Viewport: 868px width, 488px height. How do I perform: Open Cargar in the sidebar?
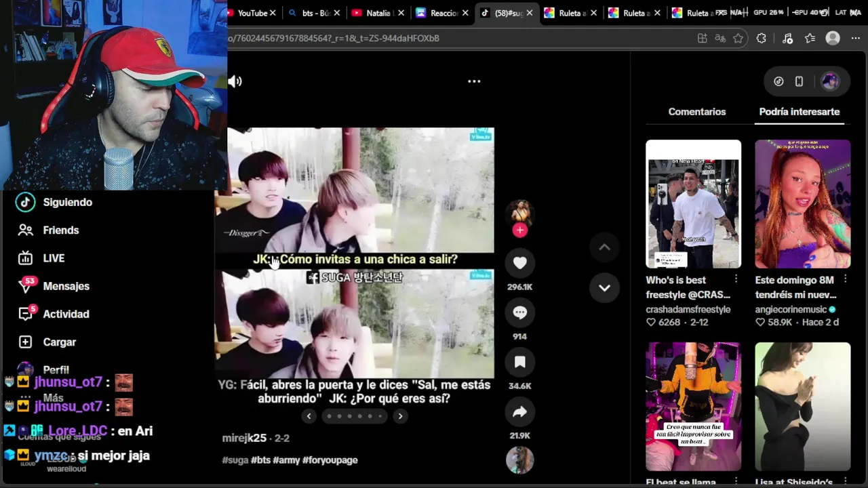click(60, 342)
